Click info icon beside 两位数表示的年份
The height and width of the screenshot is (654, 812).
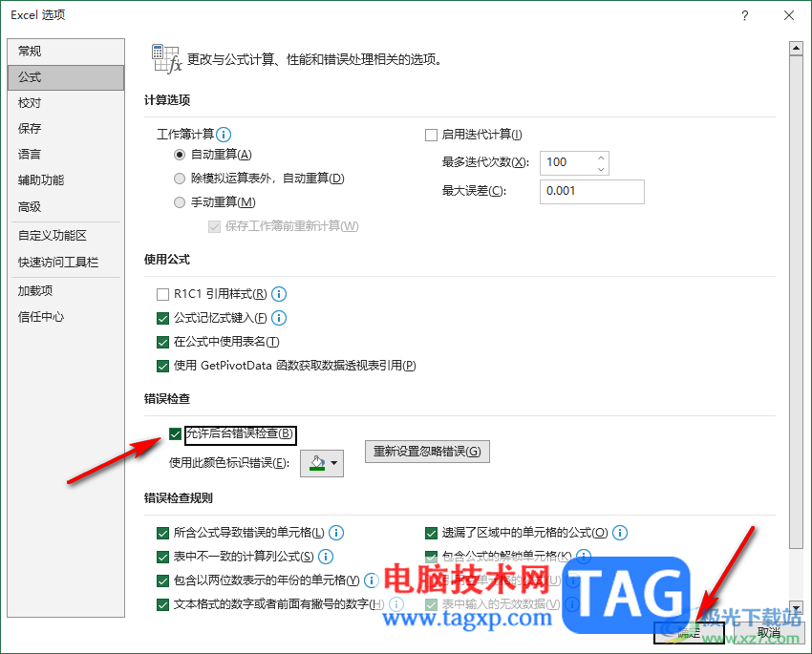[372, 580]
